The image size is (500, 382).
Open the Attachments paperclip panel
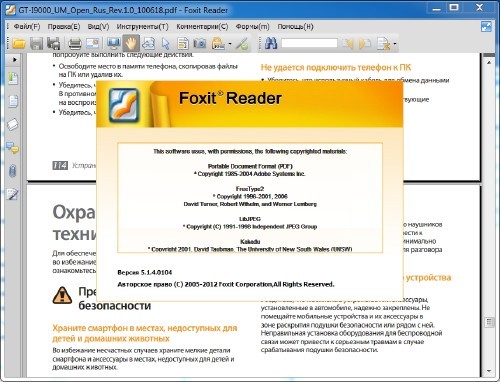coord(13,171)
